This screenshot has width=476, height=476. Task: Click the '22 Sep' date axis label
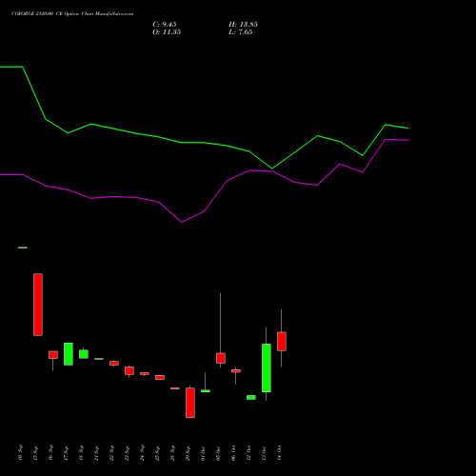point(112,453)
